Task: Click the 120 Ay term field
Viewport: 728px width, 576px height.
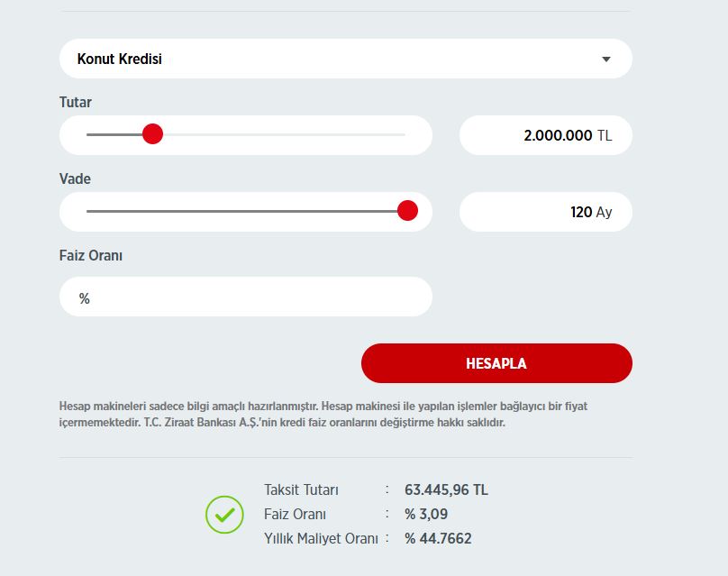Action: pyautogui.click(x=545, y=212)
